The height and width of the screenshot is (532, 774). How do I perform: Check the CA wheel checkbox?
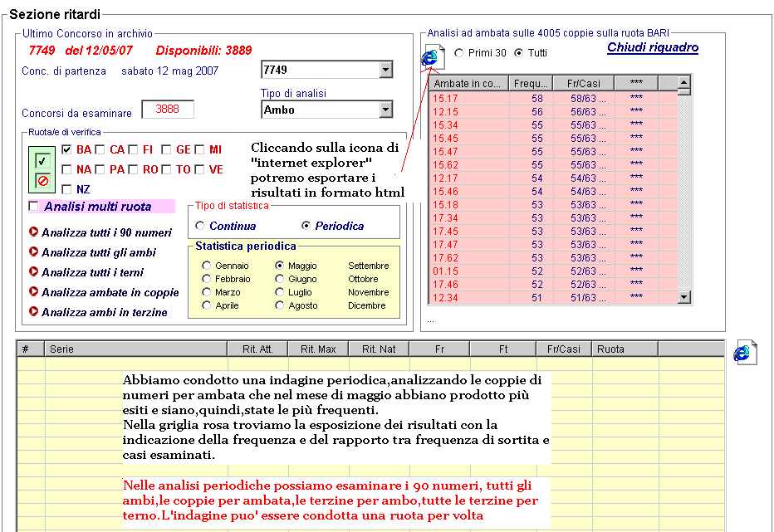[x=100, y=149]
